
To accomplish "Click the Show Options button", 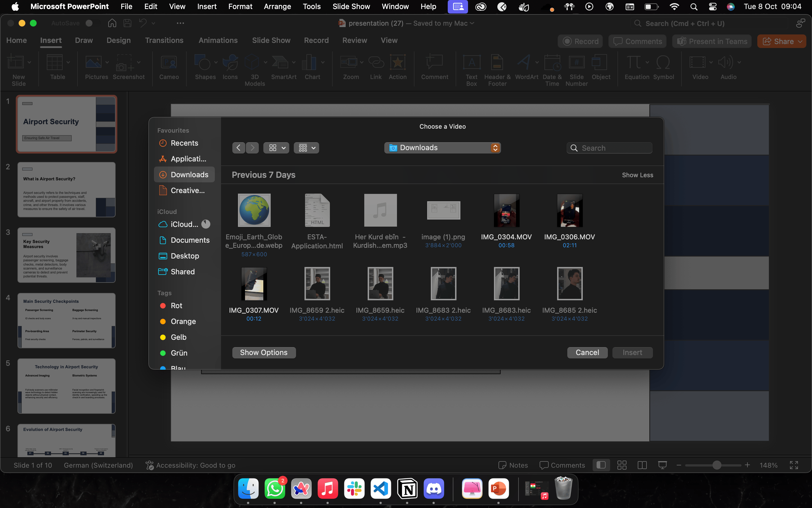I will [264, 352].
